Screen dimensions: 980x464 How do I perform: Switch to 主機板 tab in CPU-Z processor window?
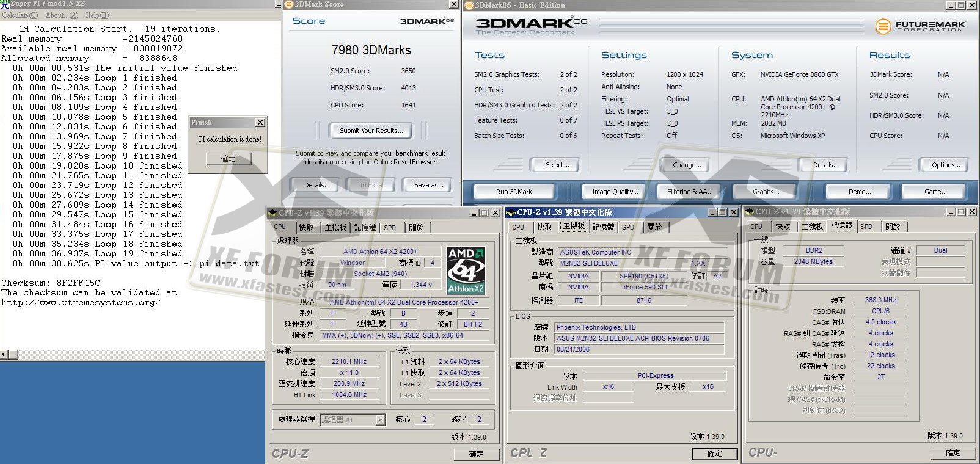coord(335,227)
